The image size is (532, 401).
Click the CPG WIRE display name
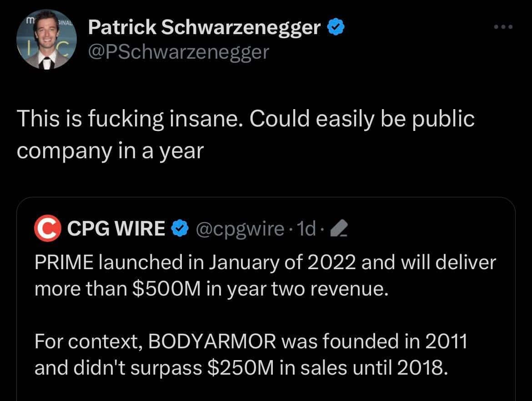coord(116,228)
